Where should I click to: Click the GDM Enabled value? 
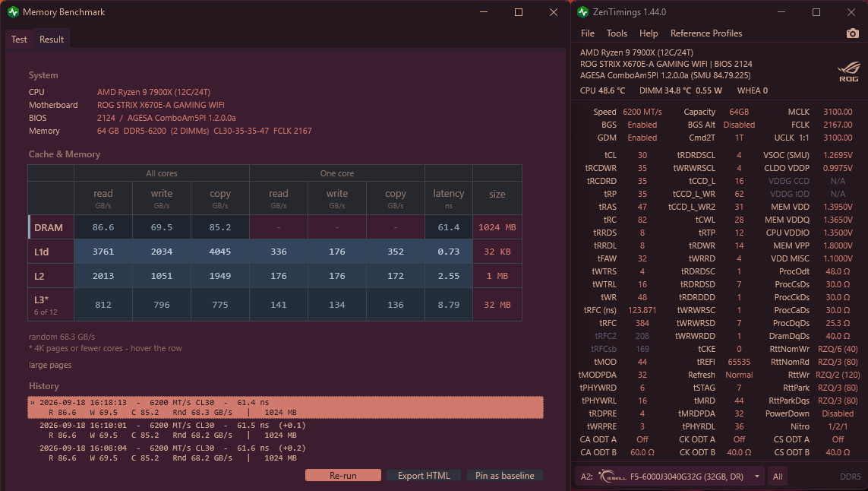pyautogui.click(x=642, y=138)
